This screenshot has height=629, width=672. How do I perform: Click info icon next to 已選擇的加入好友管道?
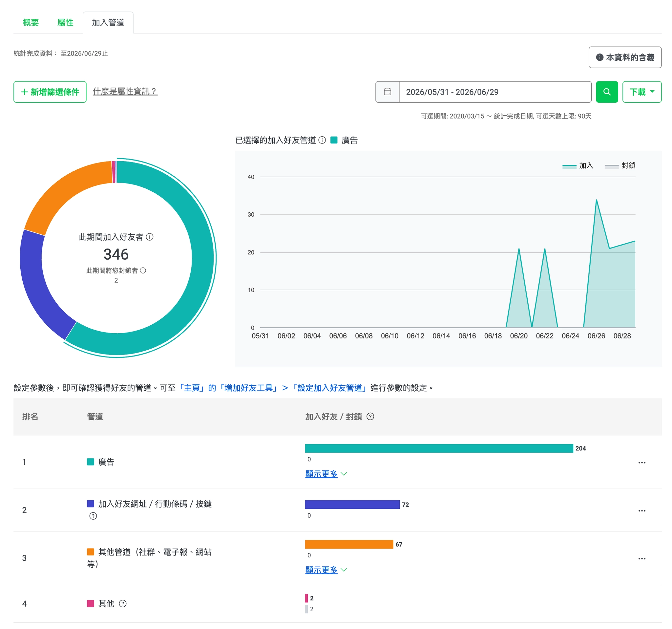click(322, 140)
